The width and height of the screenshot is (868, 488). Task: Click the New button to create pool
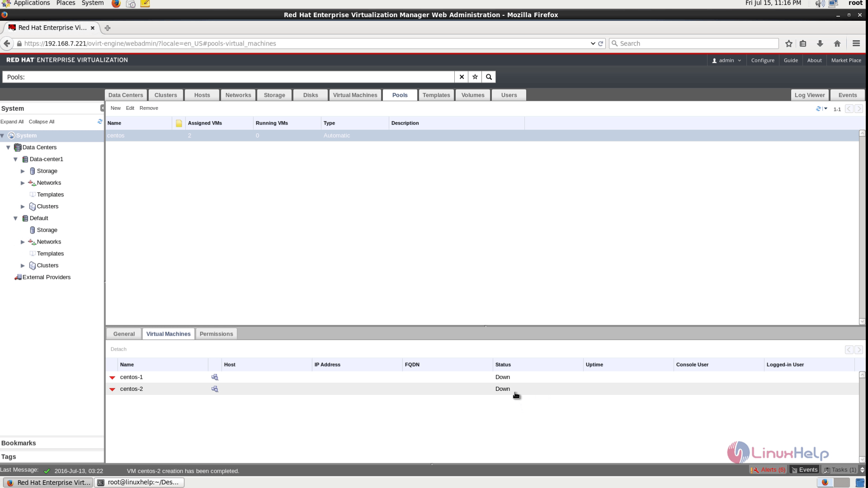tap(116, 108)
